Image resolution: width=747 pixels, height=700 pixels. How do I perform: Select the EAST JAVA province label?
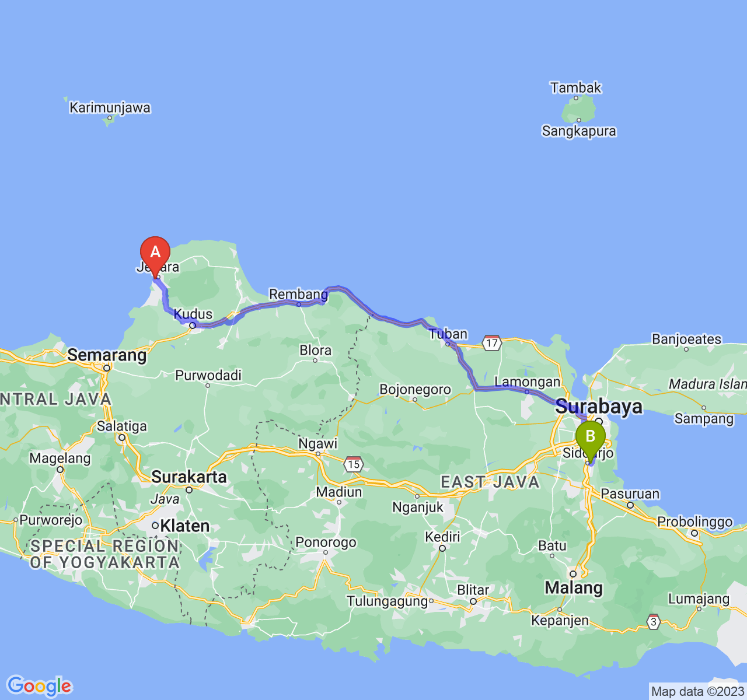pos(490,482)
